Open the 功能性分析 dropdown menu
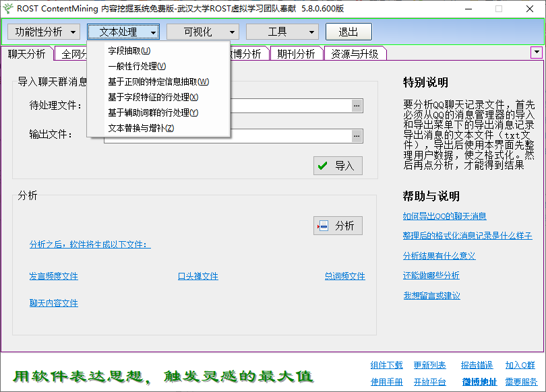The height and width of the screenshot is (392, 546). [43, 31]
